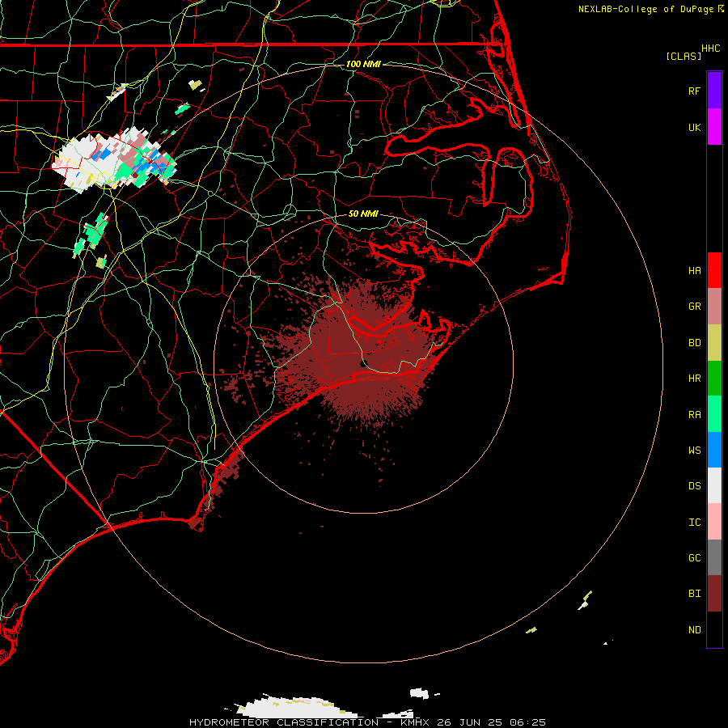Click the light pink IC legend swatch
Image resolution: width=728 pixels, height=728 pixels.
coord(714,522)
